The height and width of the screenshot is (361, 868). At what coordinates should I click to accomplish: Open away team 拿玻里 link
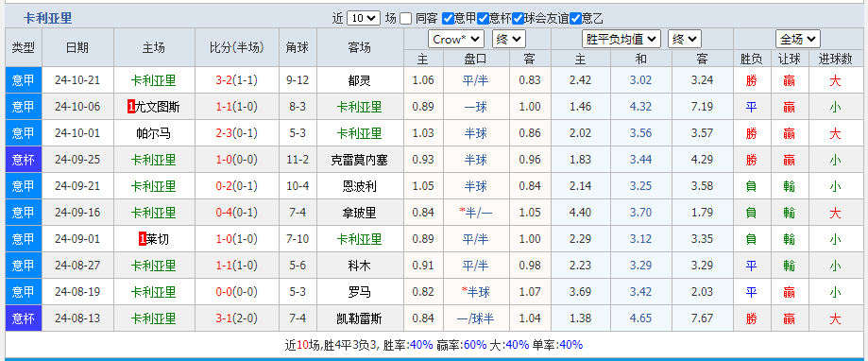point(360,213)
